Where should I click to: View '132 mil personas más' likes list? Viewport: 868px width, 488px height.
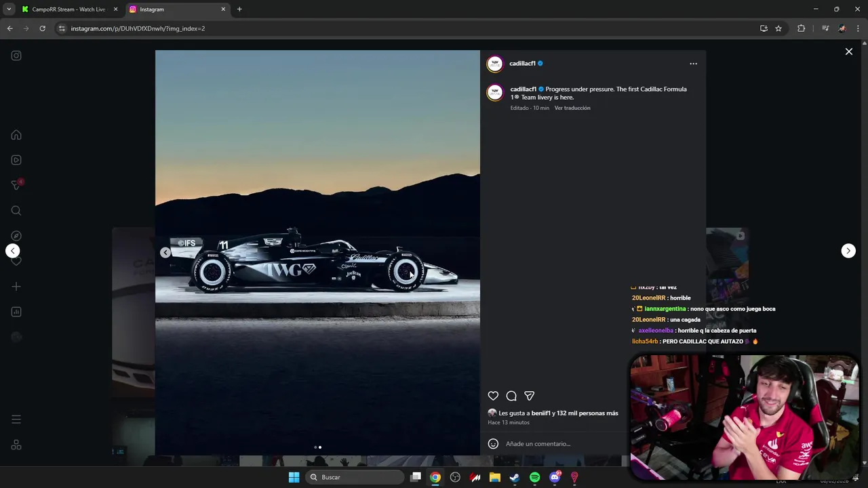pos(588,413)
